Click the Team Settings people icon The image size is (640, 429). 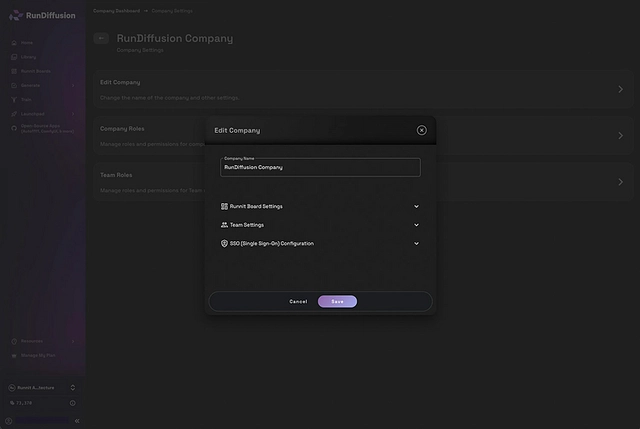pyautogui.click(x=224, y=225)
